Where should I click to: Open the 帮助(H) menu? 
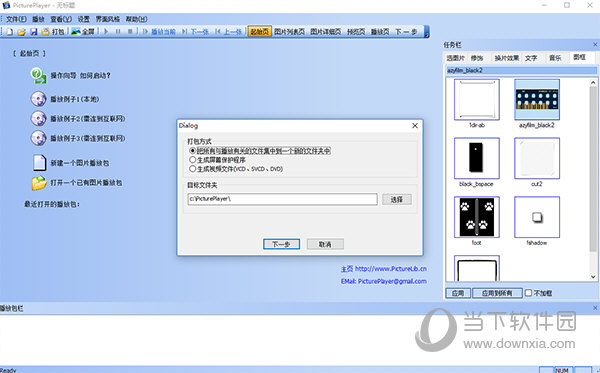pyautogui.click(x=137, y=19)
